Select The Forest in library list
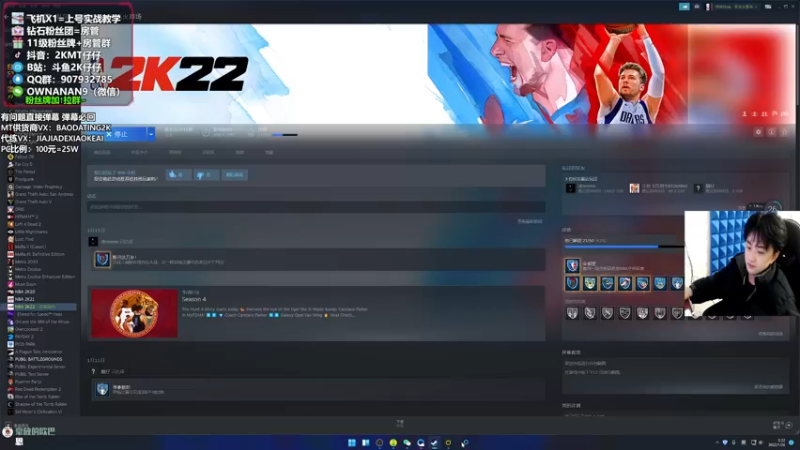 [x=24, y=172]
